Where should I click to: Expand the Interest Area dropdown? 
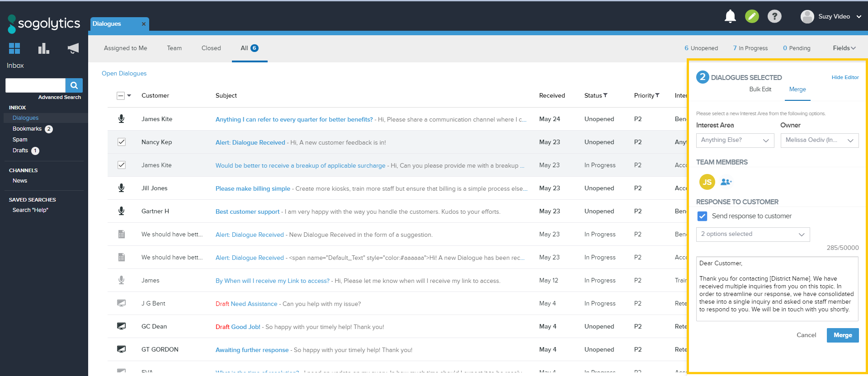click(735, 141)
